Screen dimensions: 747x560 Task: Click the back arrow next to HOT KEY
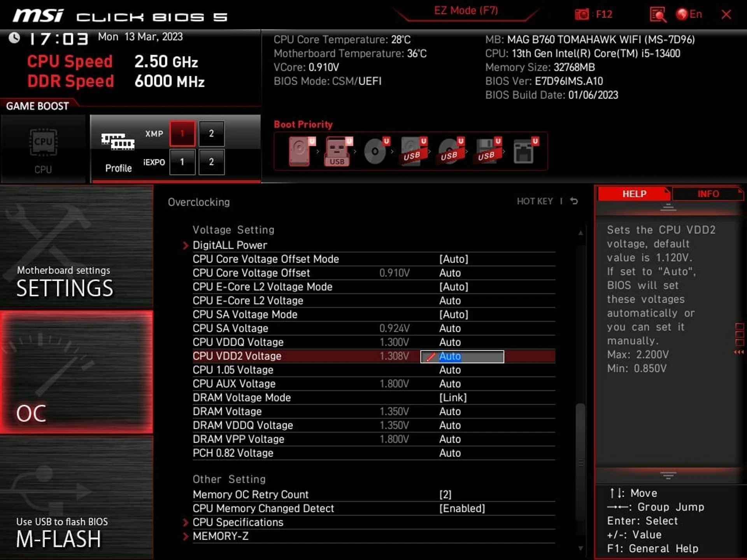point(574,201)
